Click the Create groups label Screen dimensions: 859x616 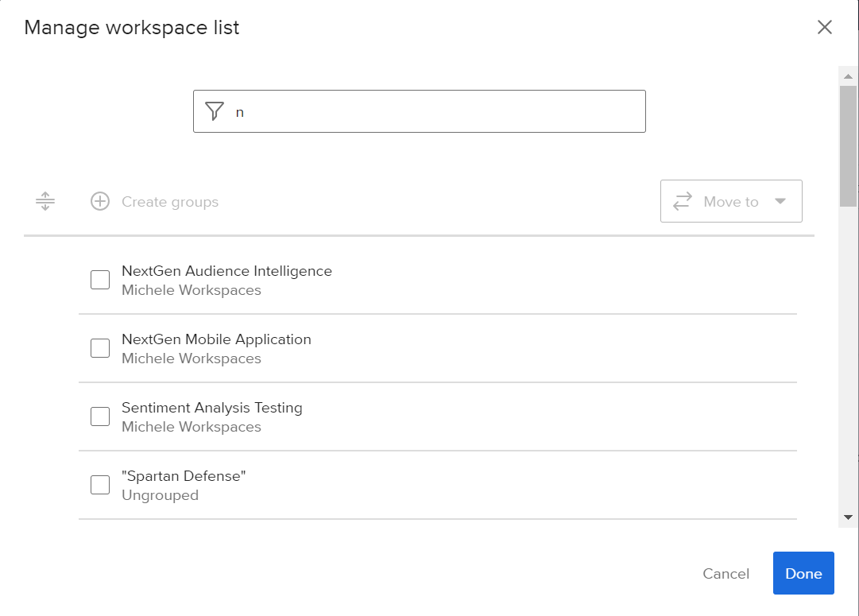pyautogui.click(x=170, y=202)
